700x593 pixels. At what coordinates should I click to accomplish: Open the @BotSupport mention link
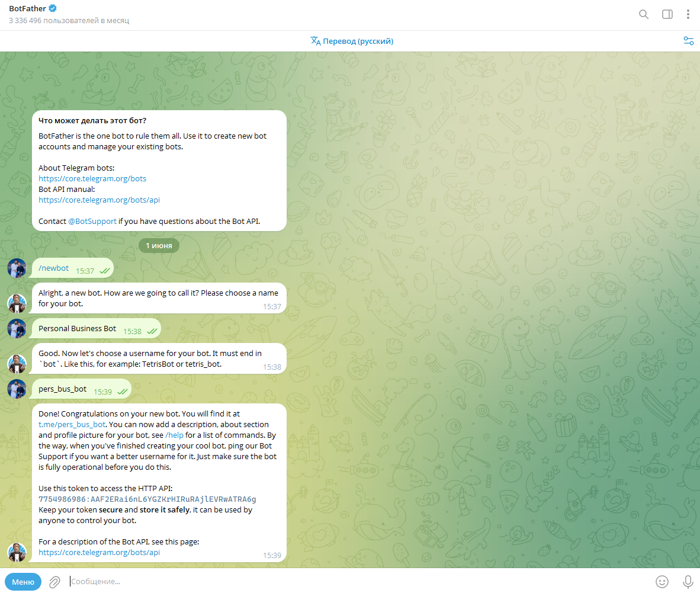point(92,222)
